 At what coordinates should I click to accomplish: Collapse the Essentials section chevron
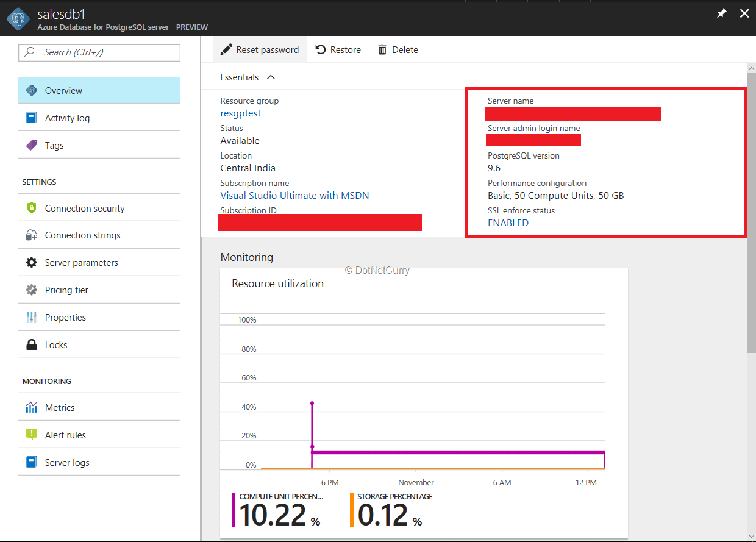[271, 77]
